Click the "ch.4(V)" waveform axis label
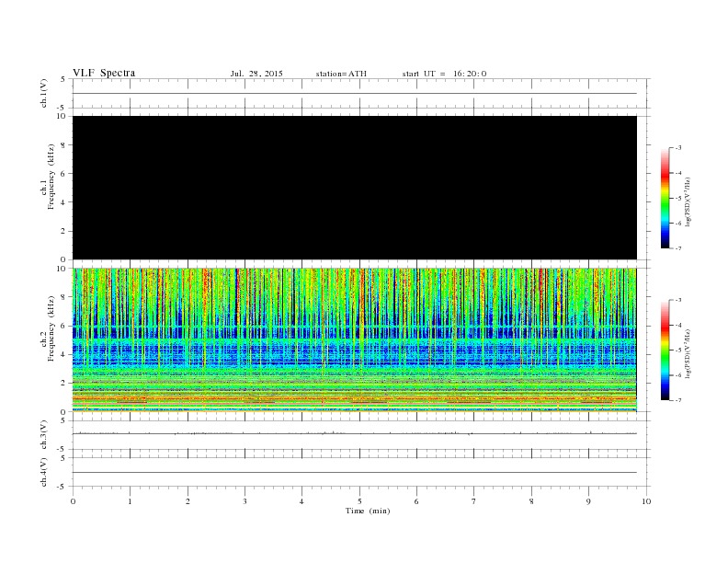Image resolution: width=728 pixels, height=563 pixels. tap(44, 472)
